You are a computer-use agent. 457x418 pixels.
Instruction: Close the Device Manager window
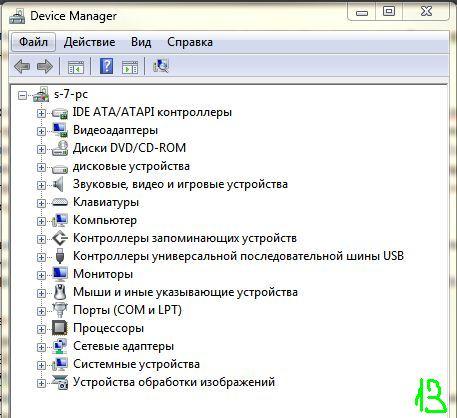(x=426, y=12)
